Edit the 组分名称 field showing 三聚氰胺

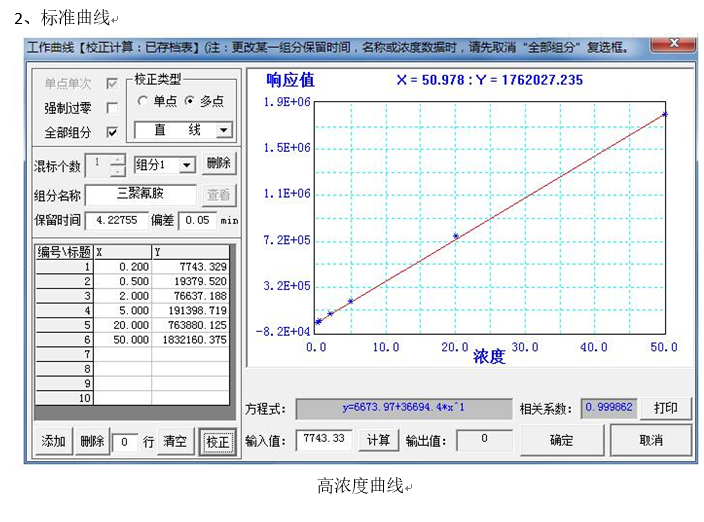pyautogui.click(x=141, y=194)
